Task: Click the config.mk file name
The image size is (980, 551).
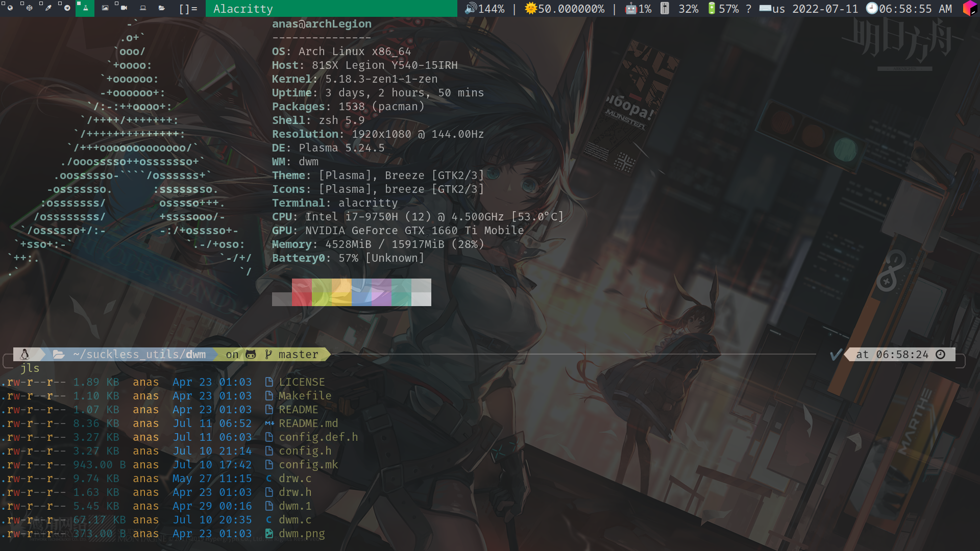Action: [308, 464]
